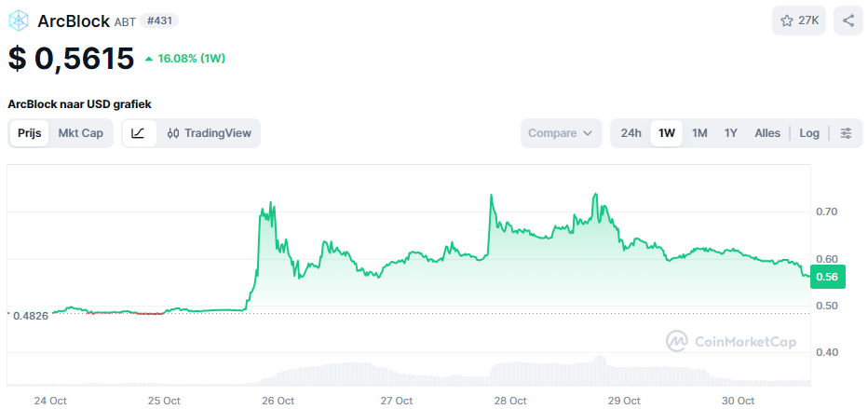Image resolution: width=868 pixels, height=409 pixels.
Task: Click the 28 Oct date axis label
Action: 509,401
